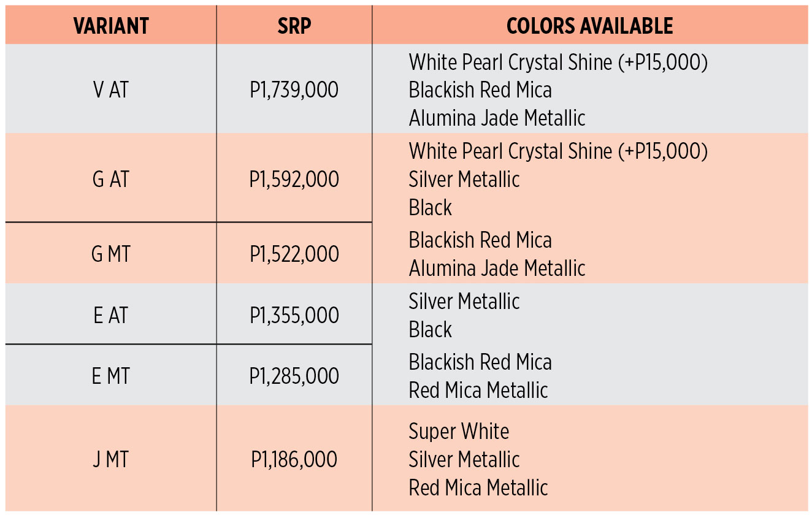Click the P1,522,000 price
The height and width of the screenshot is (515, 812).
294,254
